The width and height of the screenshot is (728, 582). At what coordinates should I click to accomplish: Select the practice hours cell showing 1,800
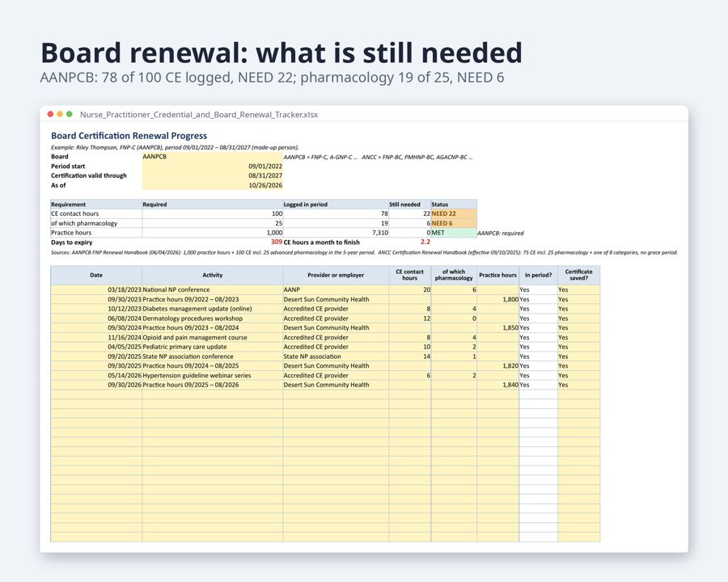pyautogui.click(x=497, y=299)
